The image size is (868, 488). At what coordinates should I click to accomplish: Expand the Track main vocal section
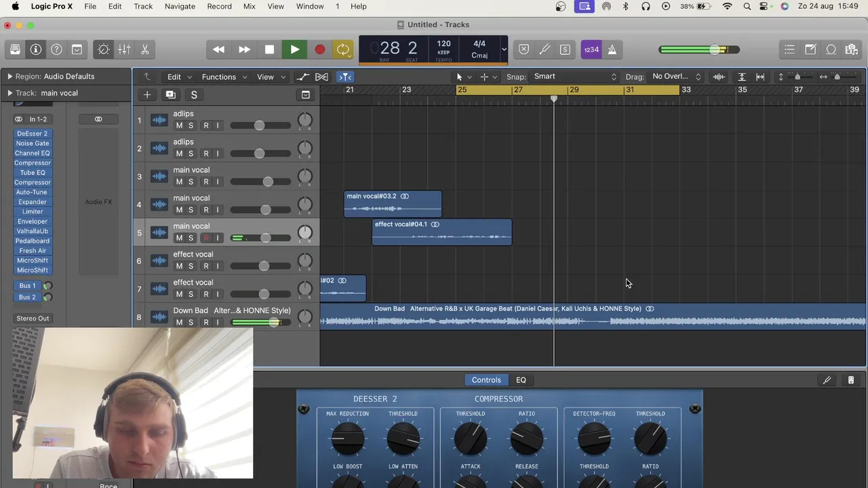pos(9,93)
